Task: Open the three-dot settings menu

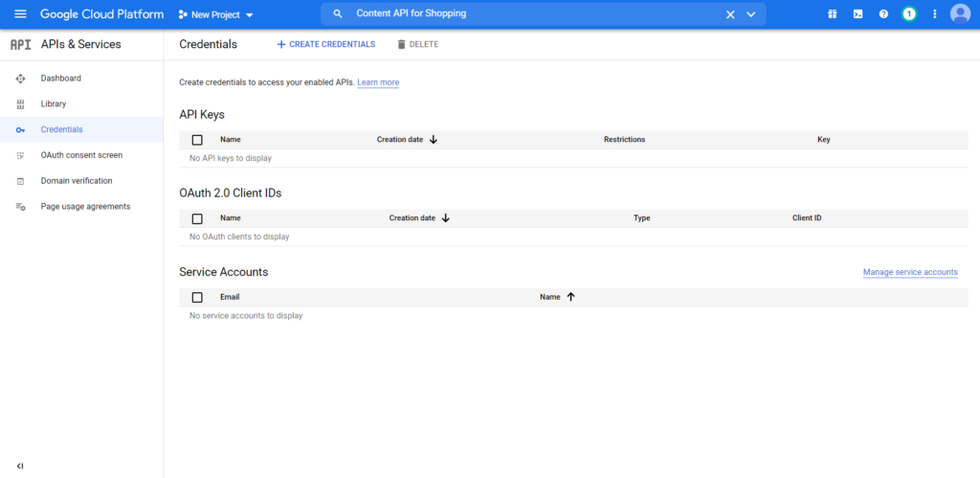Action: [x=935, y=13]
